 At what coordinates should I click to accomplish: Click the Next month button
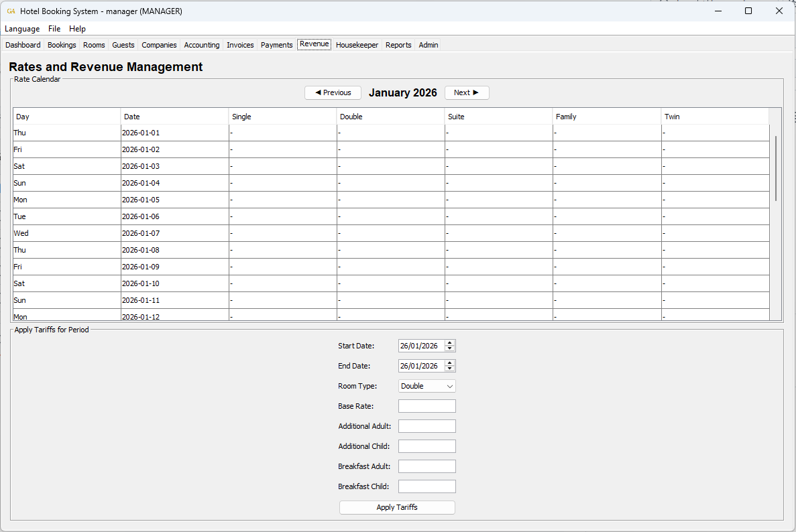click(x=467, y=92)
